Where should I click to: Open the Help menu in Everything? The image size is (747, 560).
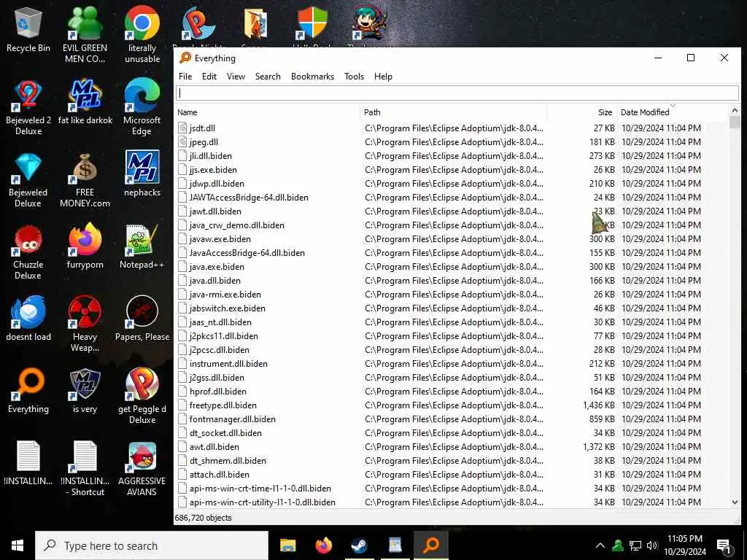[383, 76]
